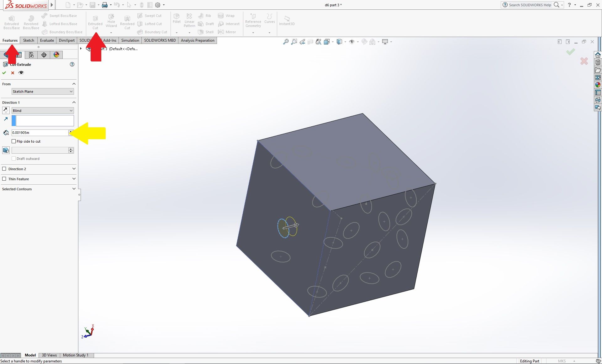Viewport: 602px width, 364px height.
Task: Enable the Direction 2 checkbox
Action: tap(4, 169)
